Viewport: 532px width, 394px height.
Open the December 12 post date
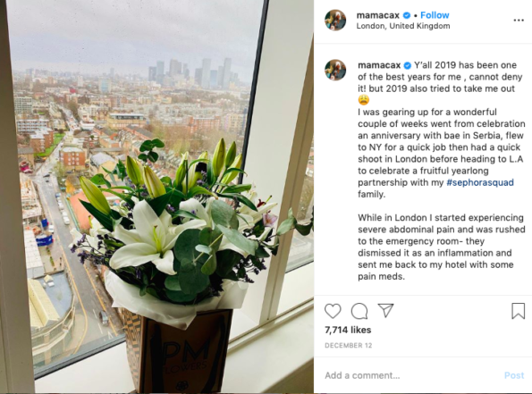(x=349, y=346)
